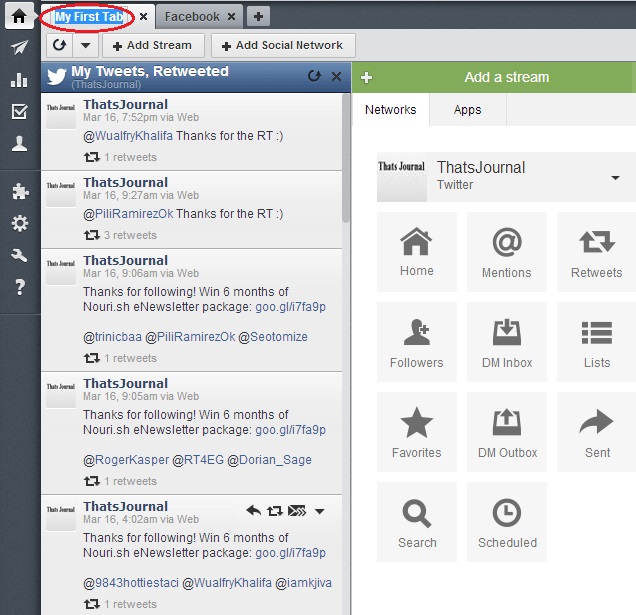Viewport: 636px width, 615px height.
Task: Click ThatsJournal avatar in Add a stream panel
Action: pyautogui.click(x=402, y=177)
